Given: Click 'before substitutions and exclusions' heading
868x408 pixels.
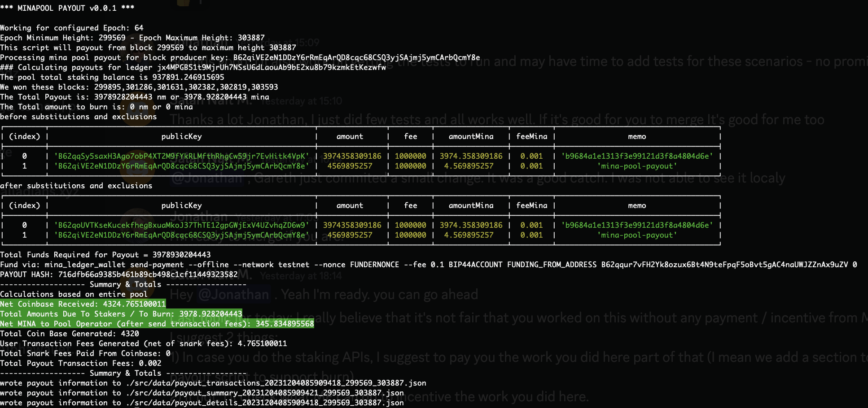Looking at the screenshot, I should click(79, 117).
